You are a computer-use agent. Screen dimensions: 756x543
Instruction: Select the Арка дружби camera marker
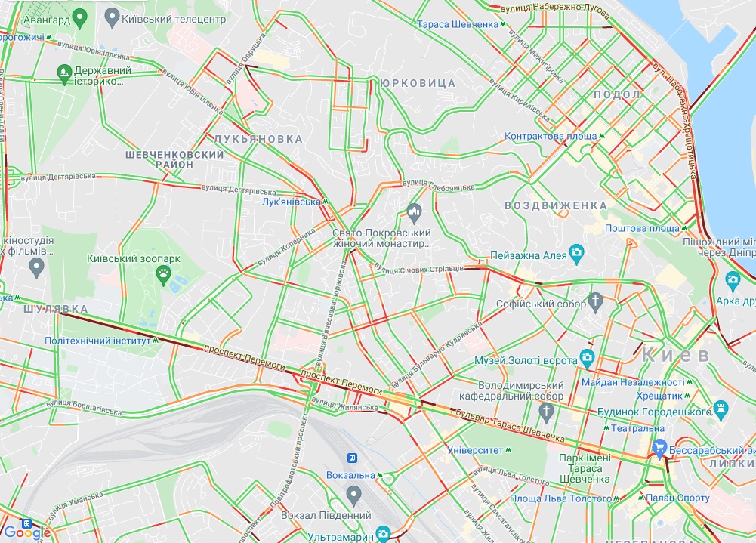coord(733,282)
